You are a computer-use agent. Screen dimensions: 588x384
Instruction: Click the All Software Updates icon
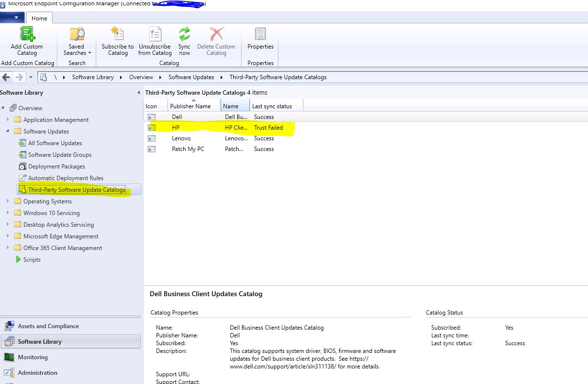click(22, 143)
